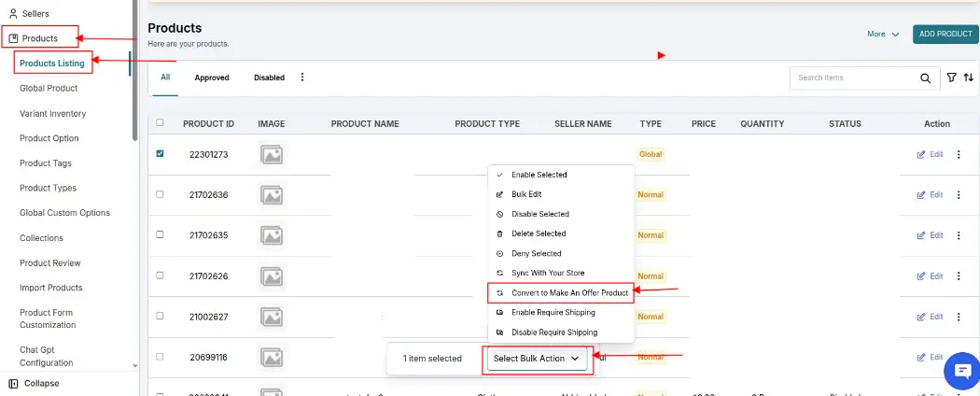Viewport: 980px width, 396px height.
Task: Open Product Review in sidebar
Action: point(50,262)
